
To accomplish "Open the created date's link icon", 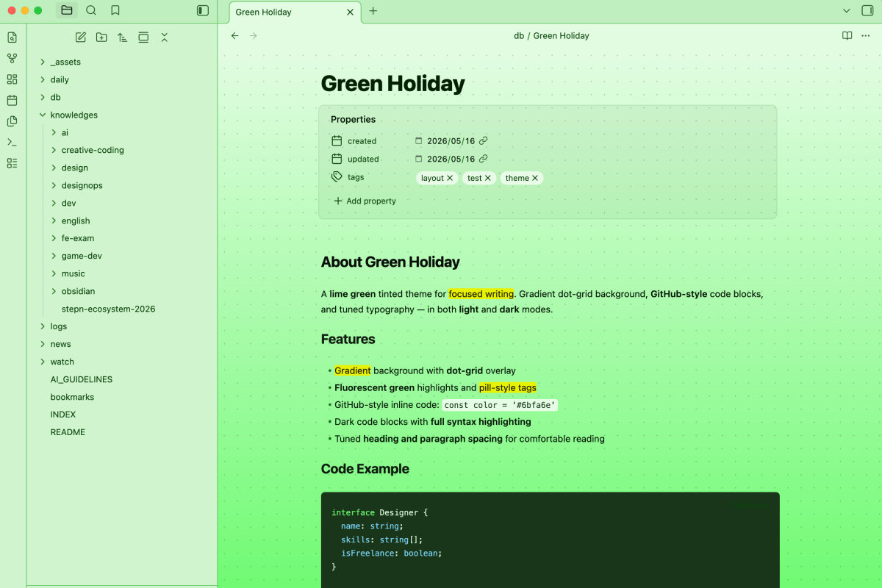I will click(x=483, y=140).
